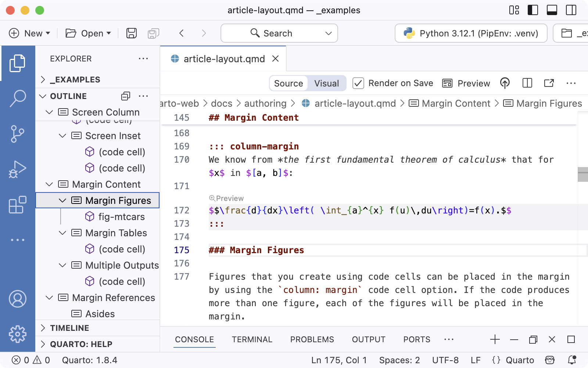Switch editor to Source mode
588x368 pixels.
tap(288, 83)
